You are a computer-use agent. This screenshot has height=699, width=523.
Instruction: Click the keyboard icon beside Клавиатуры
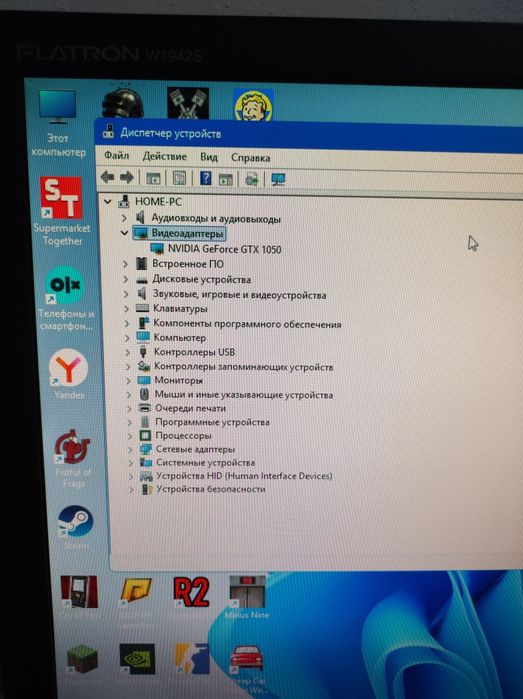click(x=142, y=308)
